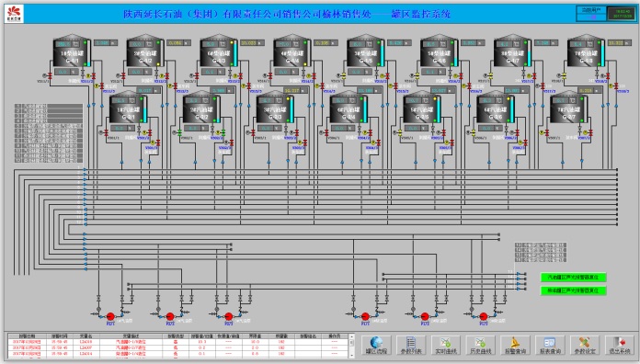This screenshot has width=640, height=364.
Task: Select red pump P172 in left pump group
Action: tap(170, 316)
